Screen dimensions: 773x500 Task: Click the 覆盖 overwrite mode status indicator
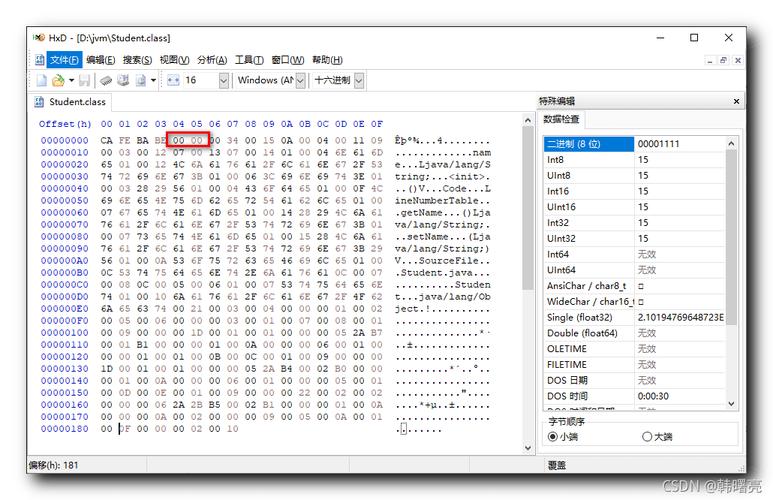click(557, 465)
